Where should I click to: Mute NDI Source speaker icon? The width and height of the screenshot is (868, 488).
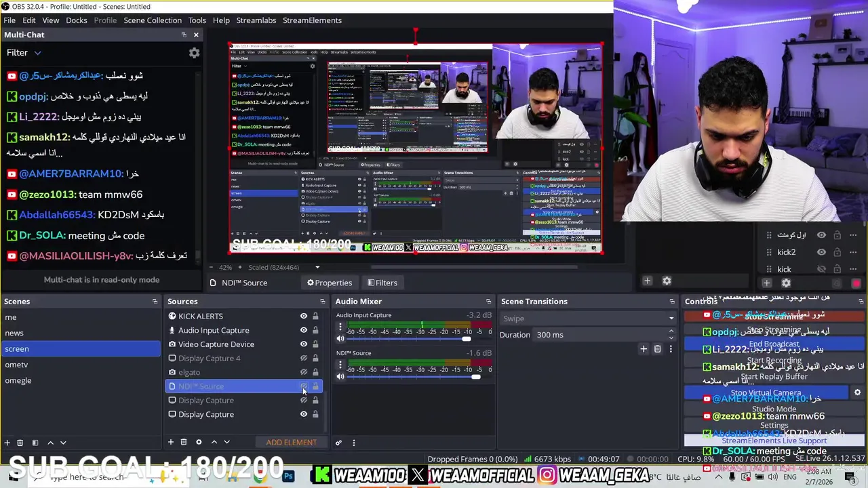pyautogui.click(x=340, y=377)
